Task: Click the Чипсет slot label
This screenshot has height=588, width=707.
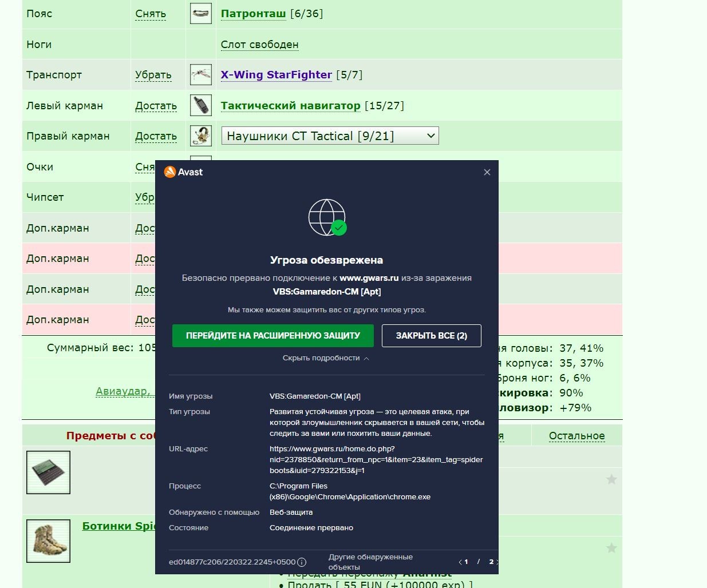Action: tap(45, 197)
